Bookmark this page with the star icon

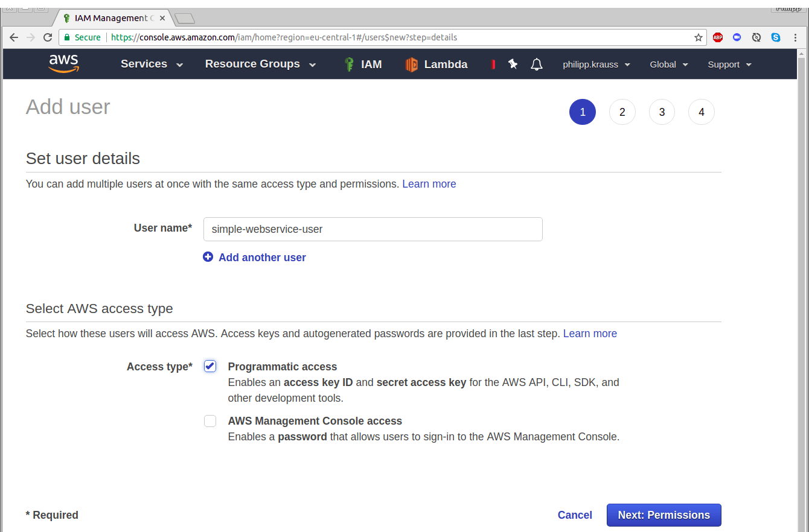pos(699,37)
